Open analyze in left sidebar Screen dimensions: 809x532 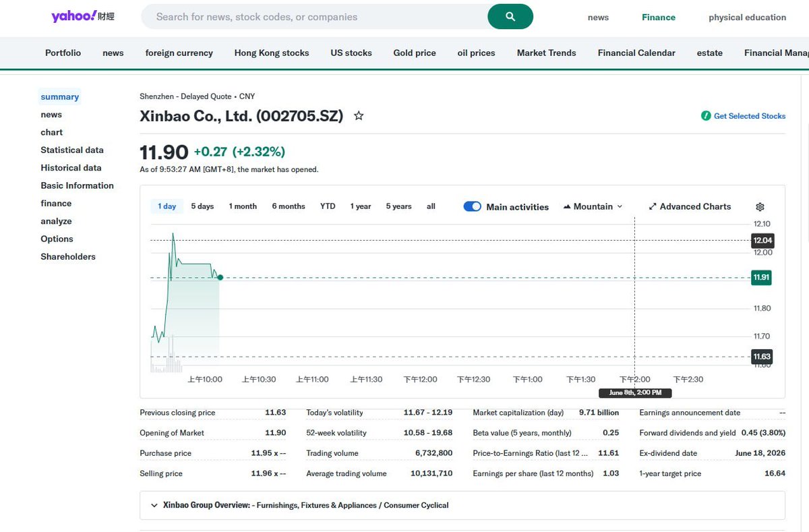point(56,221)
